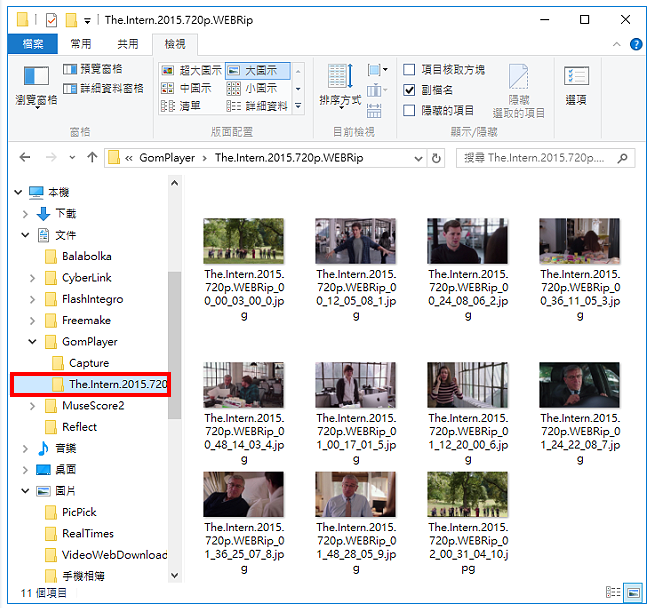
Task: Click the navigation pane scroll up arrow
Action: point(175,183)
